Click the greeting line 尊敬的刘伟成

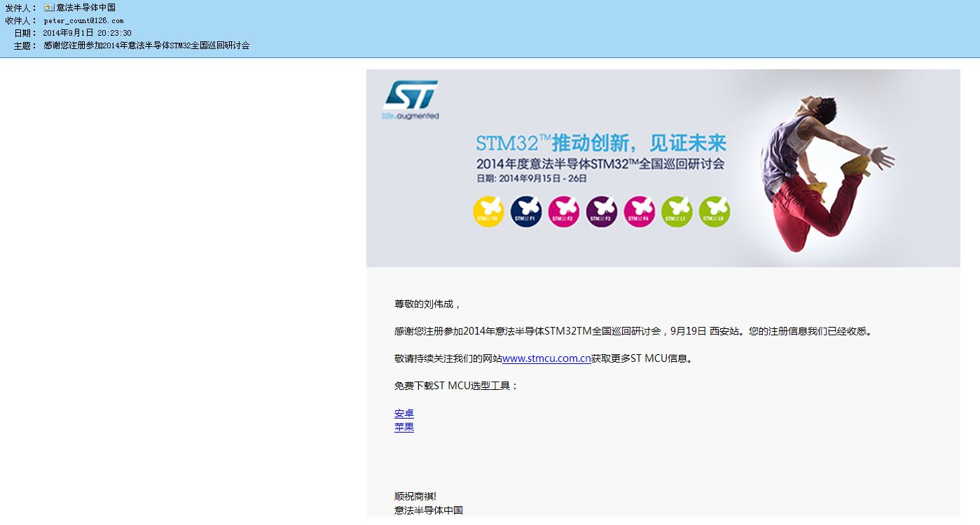[427, 304]
